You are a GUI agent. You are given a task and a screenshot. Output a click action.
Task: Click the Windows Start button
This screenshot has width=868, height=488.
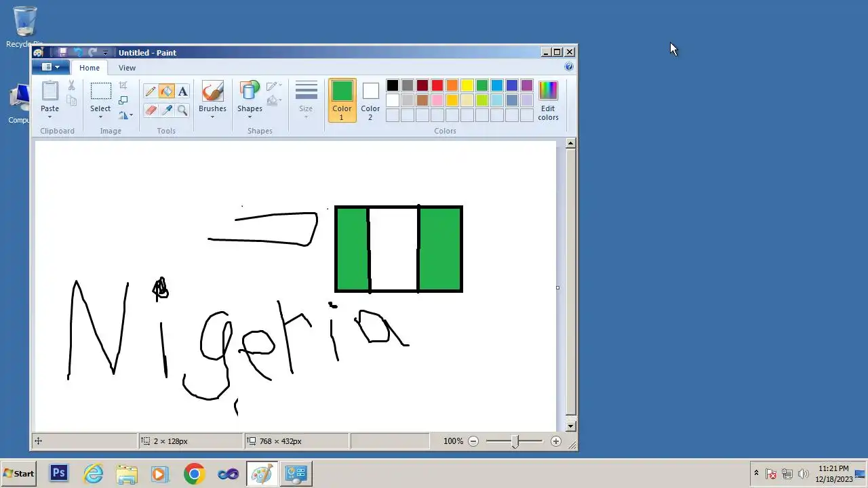pyautogui.click(x=19, y=474)
